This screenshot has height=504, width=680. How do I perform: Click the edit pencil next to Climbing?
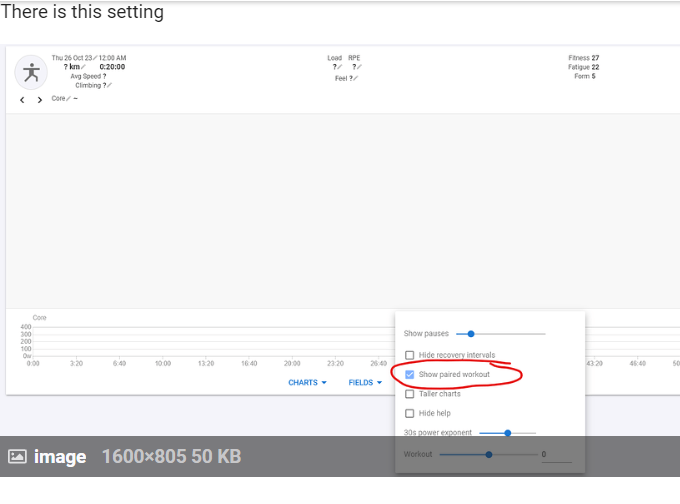coord(109,85)
